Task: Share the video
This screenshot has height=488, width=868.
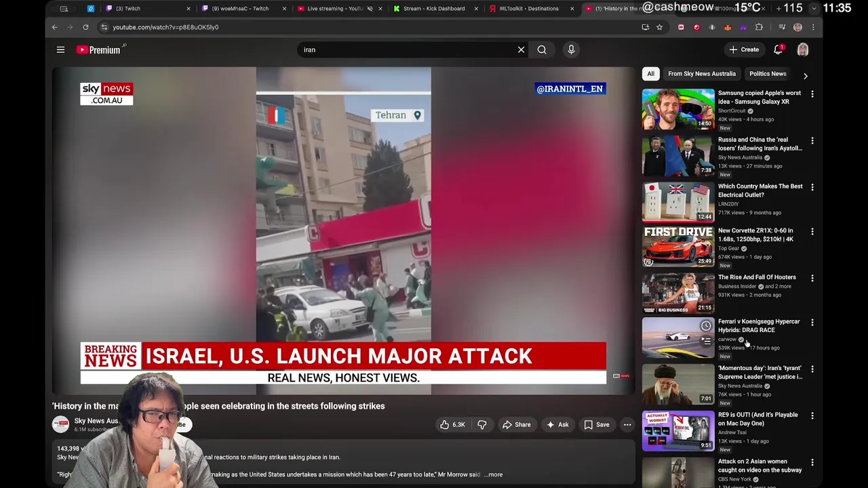Action: (516, 425)
